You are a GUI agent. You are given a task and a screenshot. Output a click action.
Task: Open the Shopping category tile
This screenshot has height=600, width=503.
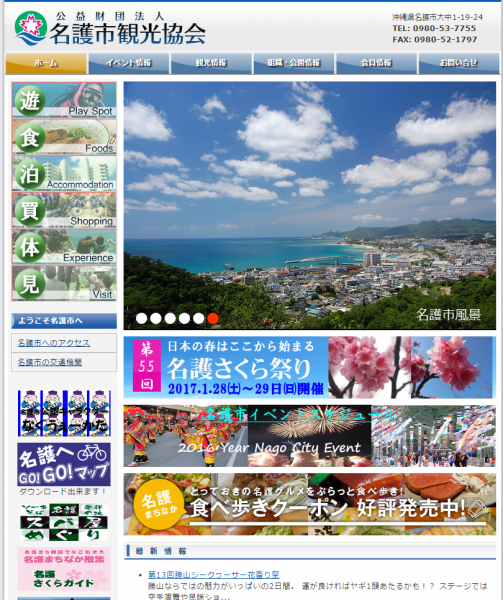pyautogui.click(x=64, y=210)
